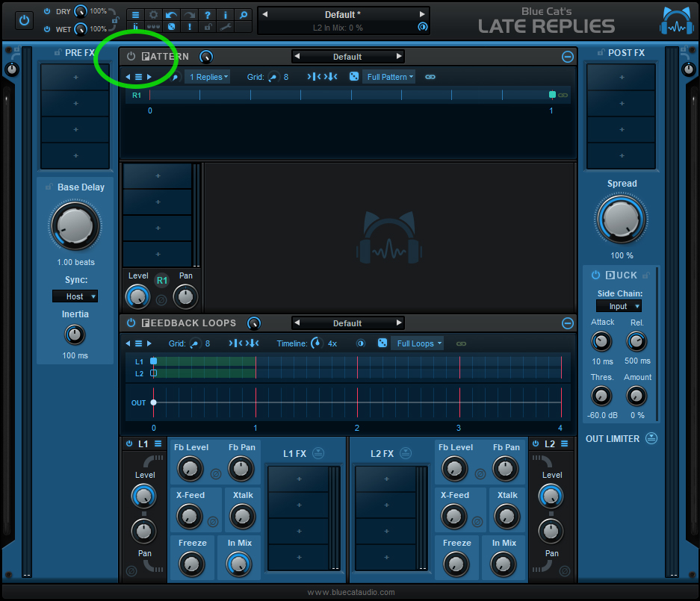Toggle the PRE FX lock icon
This screenshot has width=700, height=601.
tap(58, 52)
